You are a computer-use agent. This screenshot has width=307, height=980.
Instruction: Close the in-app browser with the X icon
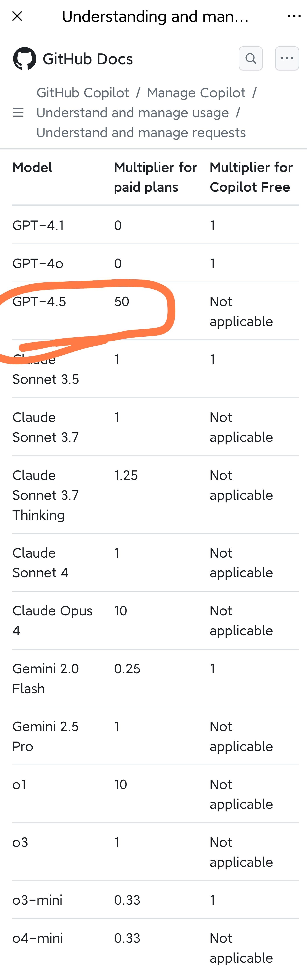[17, 16]
